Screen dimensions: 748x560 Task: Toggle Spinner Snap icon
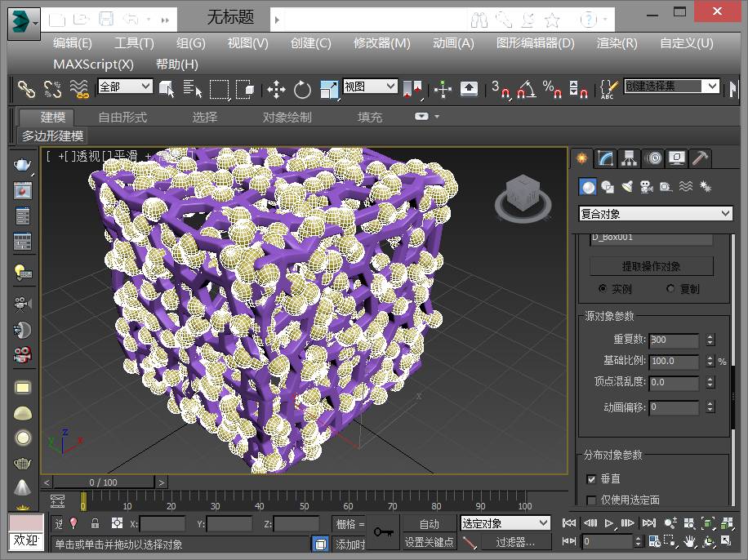click(578, 89)
